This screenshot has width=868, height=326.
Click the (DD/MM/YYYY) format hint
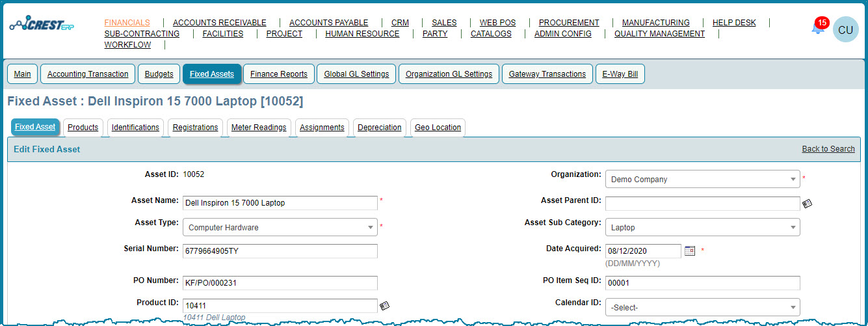pyautogui.click(x=633, y=264)
